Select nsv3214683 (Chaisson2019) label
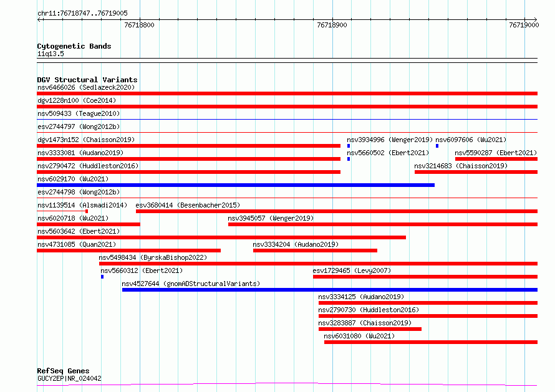This screenshot has width=555, height=392. click(x=461, y=166)
